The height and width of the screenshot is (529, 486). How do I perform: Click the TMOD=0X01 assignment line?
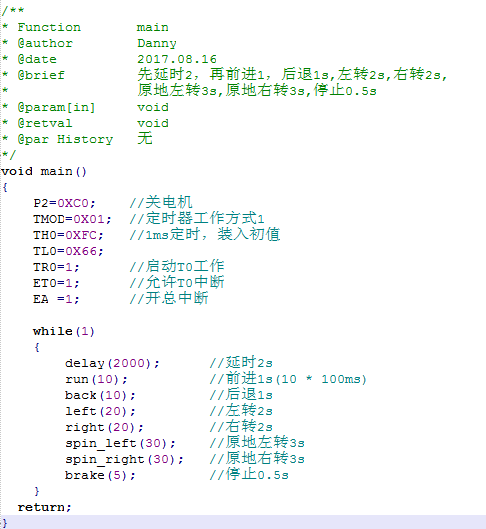(x=72, y=219)
